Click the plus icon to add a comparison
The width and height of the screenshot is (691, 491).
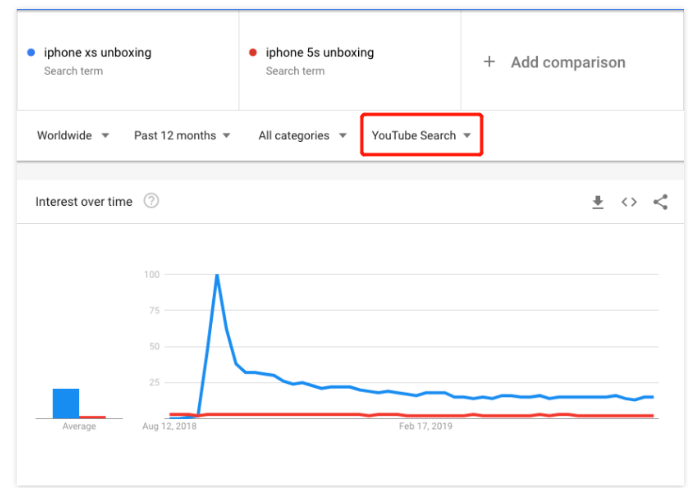point(489,62)
